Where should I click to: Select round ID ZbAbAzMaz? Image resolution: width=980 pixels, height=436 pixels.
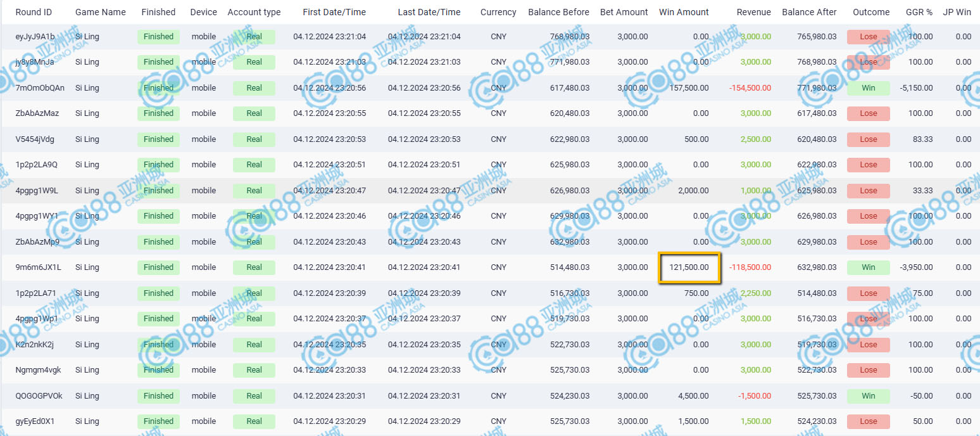[x=37, y=113]
